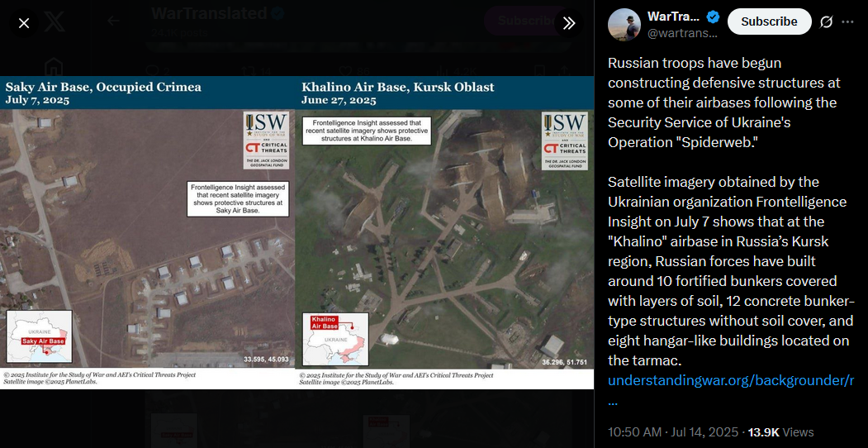Viewport: 868px width, 448px height.
Task: Open the Khalino Air Base satellite image
Action: (444, 232)
